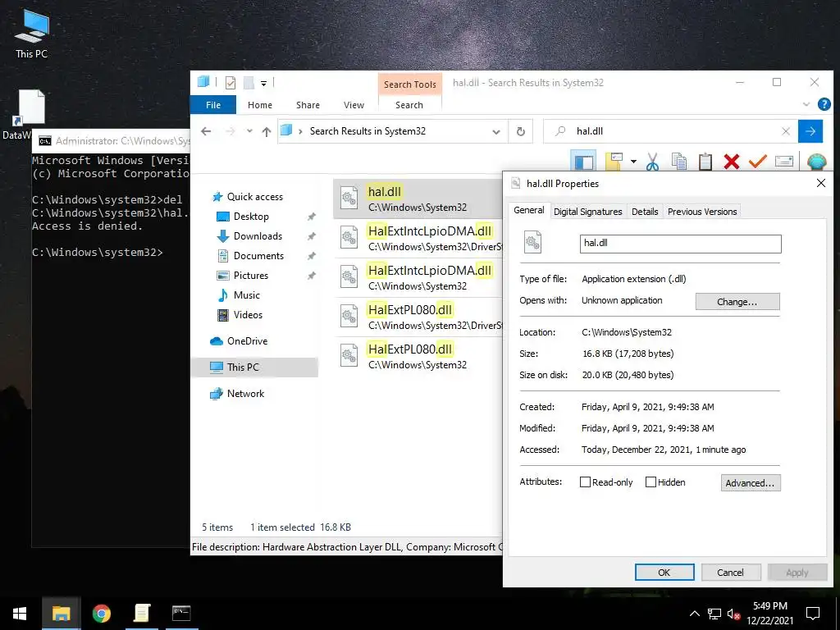
Task: Select OneDrive in the navigation pane
Action: click(x=247, y=341)
